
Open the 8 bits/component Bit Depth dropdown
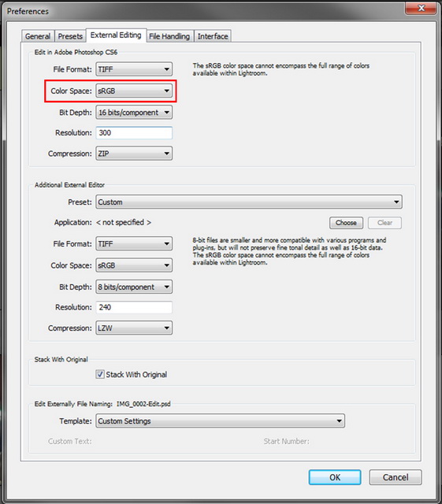(134, 287)
